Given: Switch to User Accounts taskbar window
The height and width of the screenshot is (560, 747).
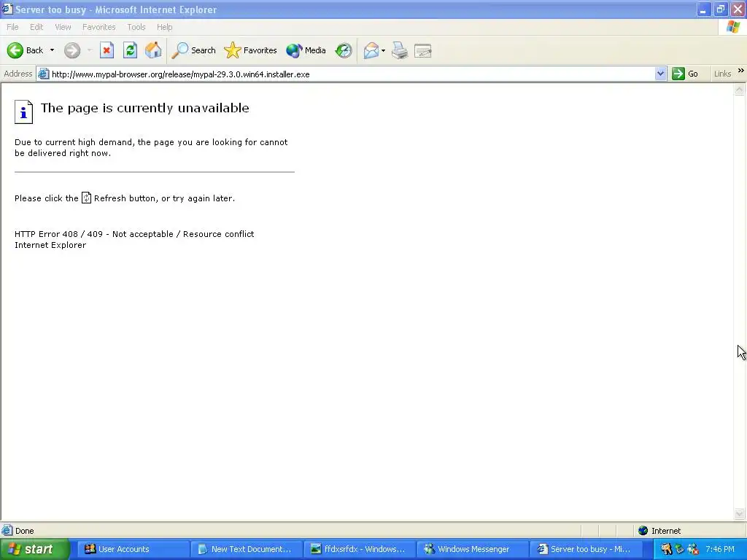Looking at the screenshot, I should pos(133,549).
